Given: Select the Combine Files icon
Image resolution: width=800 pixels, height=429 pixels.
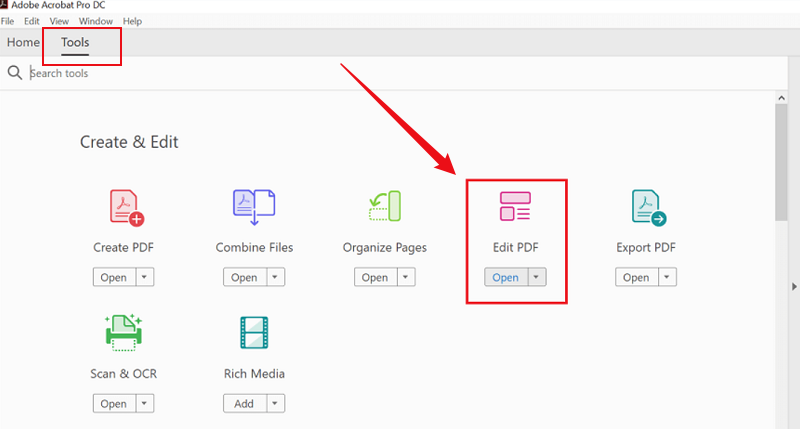Looking at the screenshot, I should pos(254,207).
